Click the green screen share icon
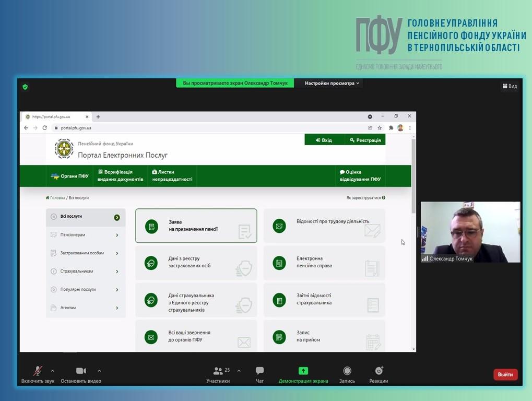The height and width of the screenshot is (401, 532). [x=303, y=371]
